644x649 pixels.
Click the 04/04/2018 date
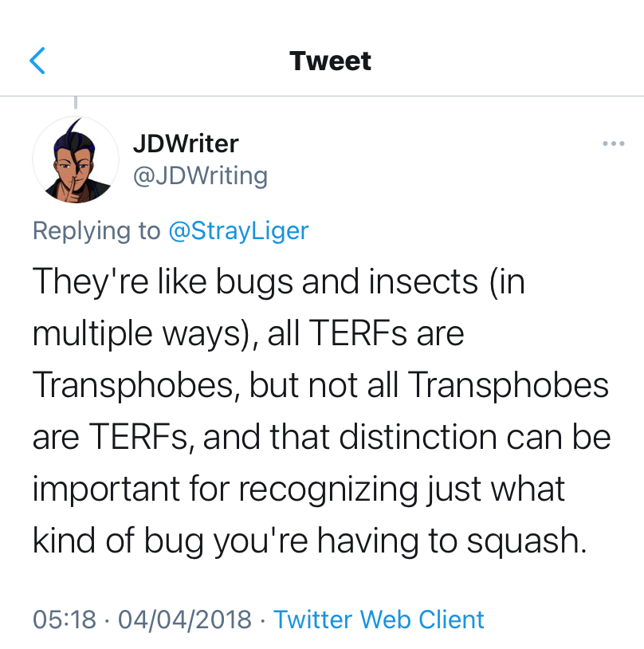tap(185, 619)
